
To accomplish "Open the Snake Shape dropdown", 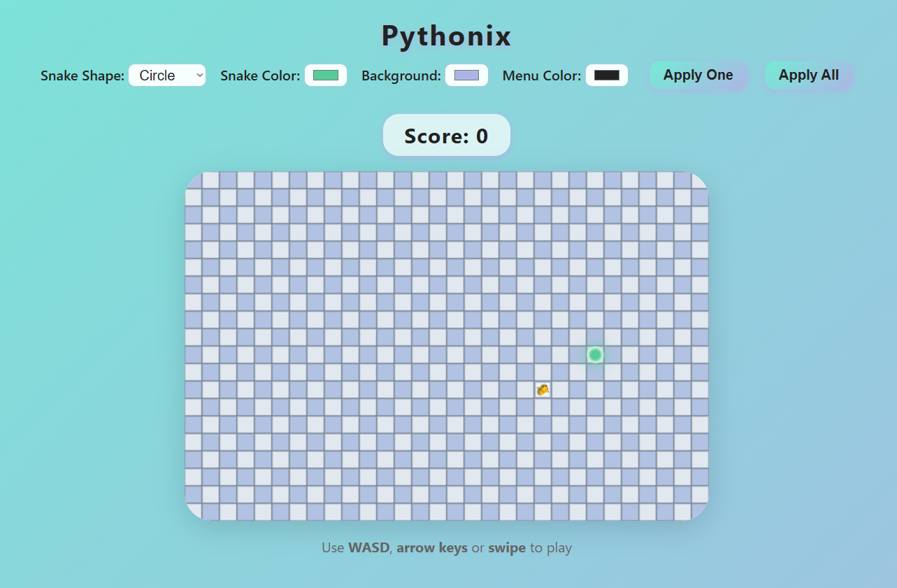I will [166, 76].
